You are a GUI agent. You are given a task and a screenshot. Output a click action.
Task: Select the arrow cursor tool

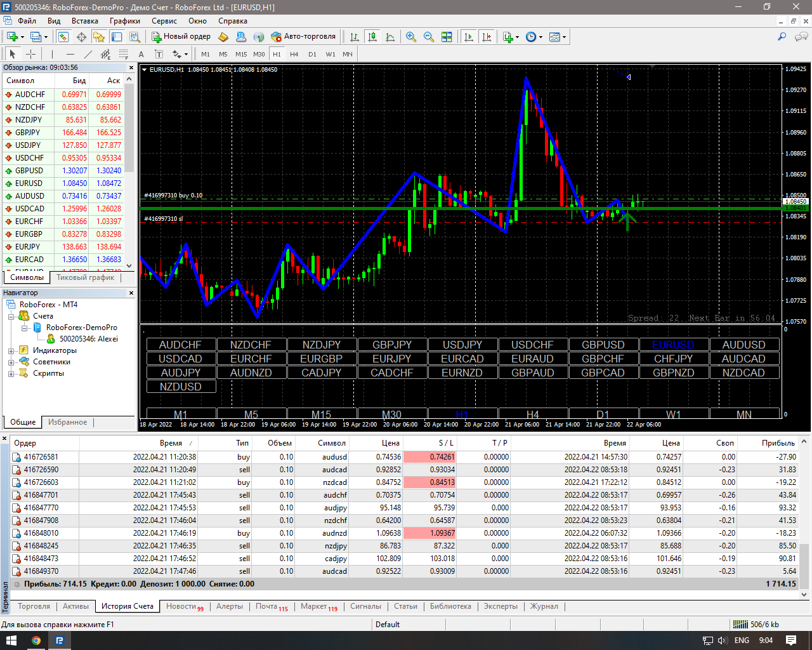tap(13, 54)
